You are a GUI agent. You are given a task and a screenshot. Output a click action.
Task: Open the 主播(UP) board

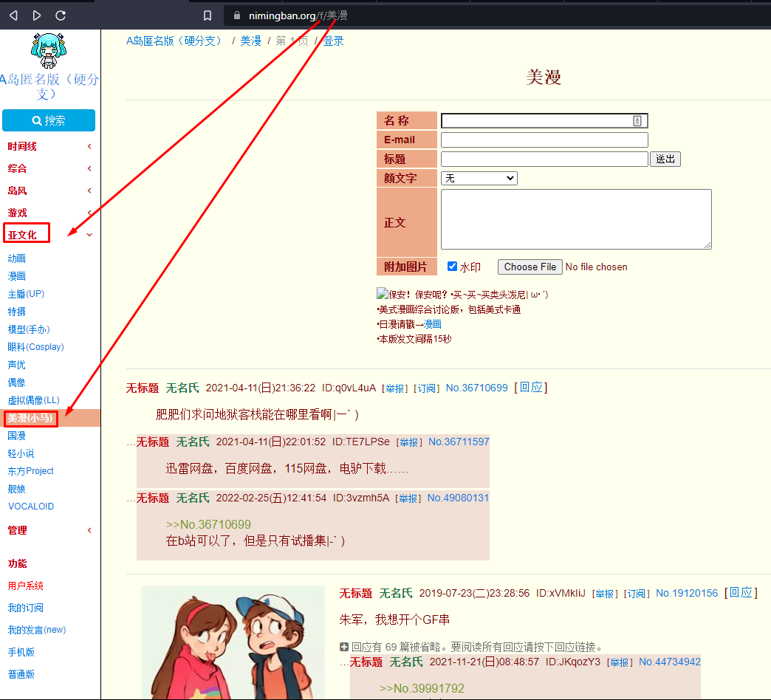tap(26, 294)
